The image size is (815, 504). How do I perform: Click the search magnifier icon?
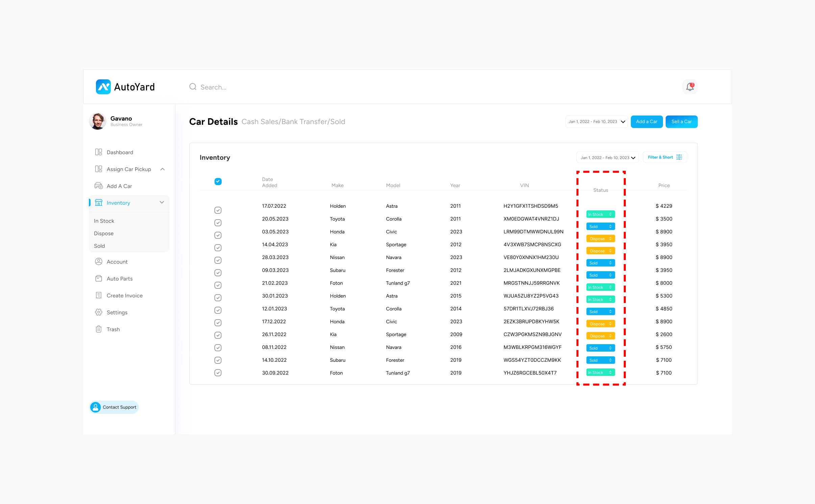(193, 87)
